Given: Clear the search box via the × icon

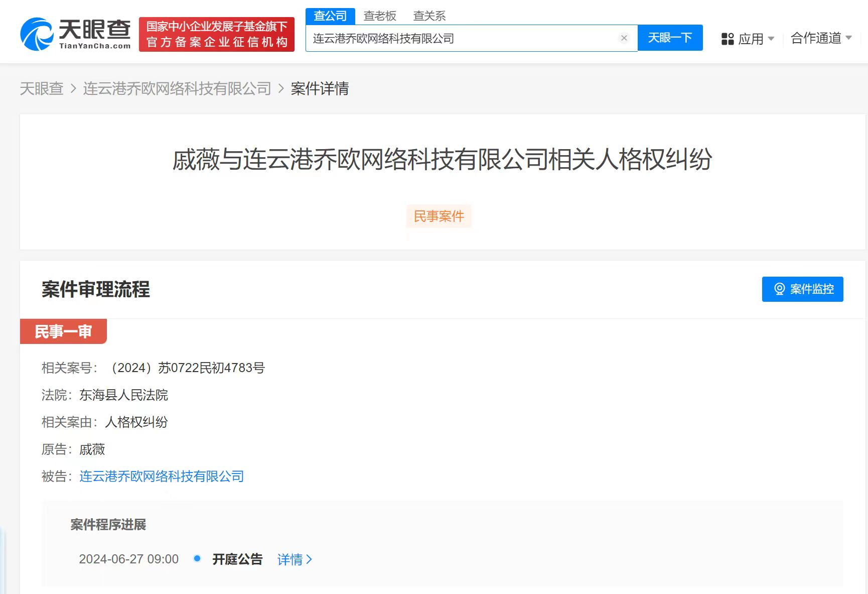Looking at the screenshot, I should tap(624, 38).
